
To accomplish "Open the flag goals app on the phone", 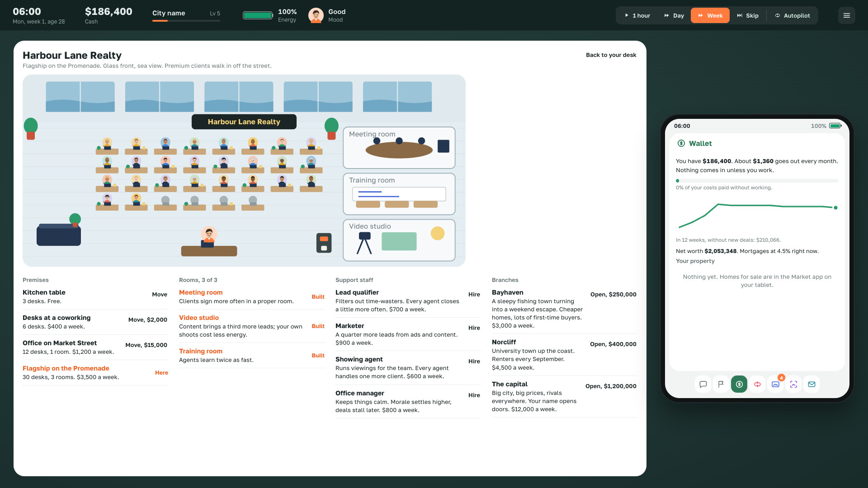I will 721,385.
